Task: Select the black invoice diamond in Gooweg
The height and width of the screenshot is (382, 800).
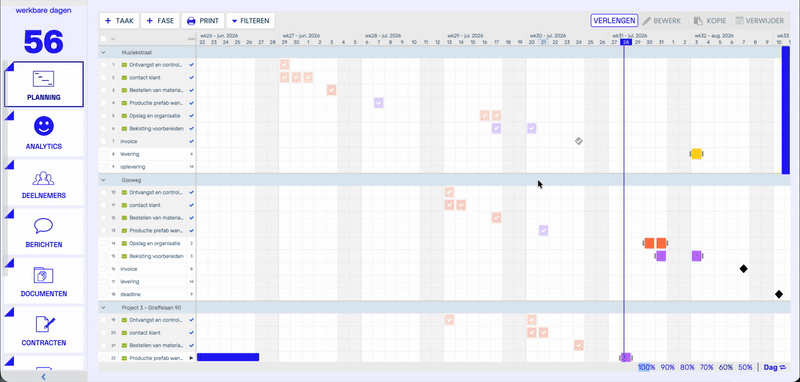Action: [x=743, y=269]
